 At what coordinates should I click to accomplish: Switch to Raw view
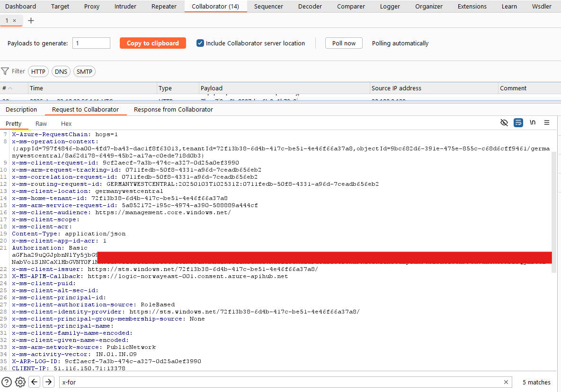[x=41, y=123]
